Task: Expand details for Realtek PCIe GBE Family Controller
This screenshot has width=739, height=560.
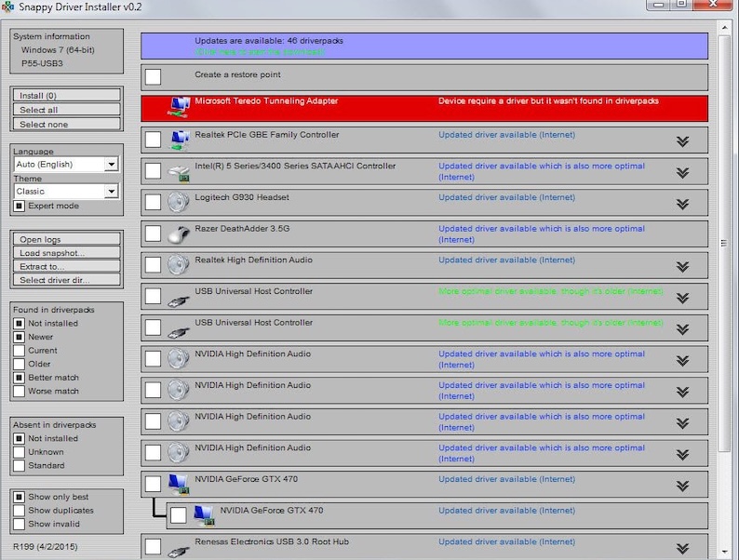Action: point(682,141)
